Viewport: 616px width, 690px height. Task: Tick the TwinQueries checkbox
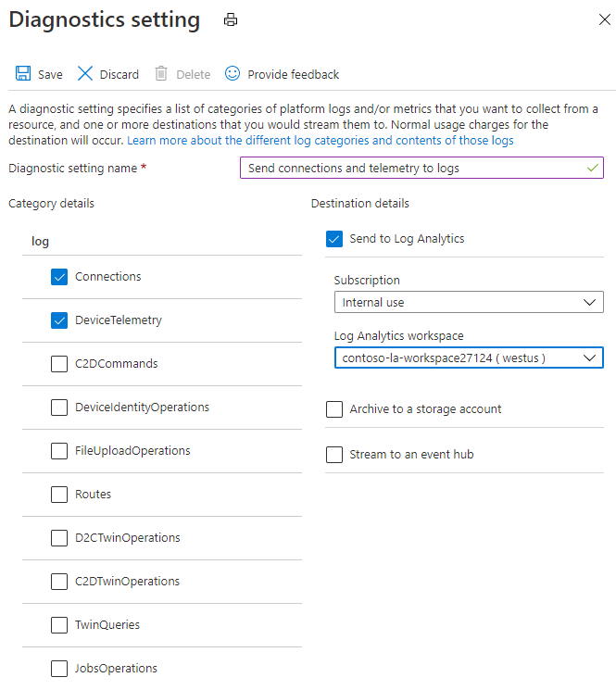point(59,625)
